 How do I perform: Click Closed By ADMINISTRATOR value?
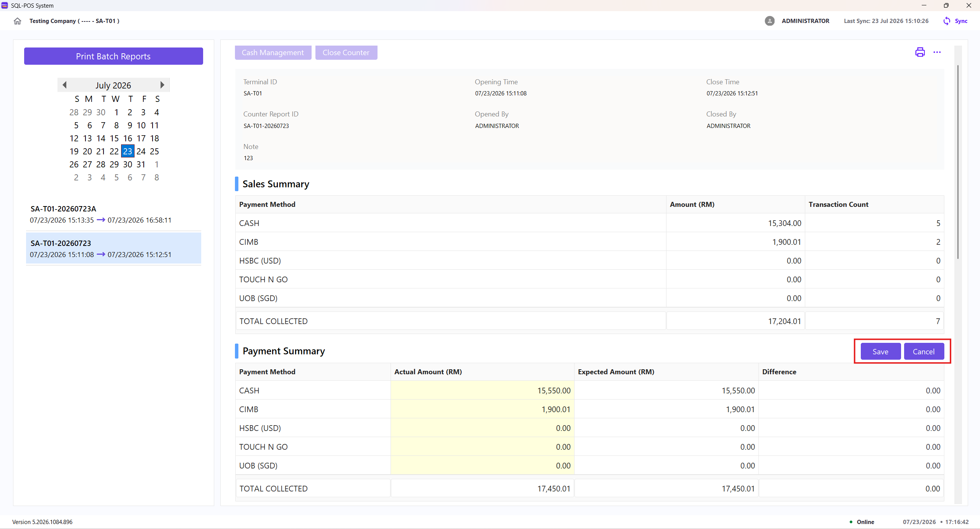pos(729,126)
